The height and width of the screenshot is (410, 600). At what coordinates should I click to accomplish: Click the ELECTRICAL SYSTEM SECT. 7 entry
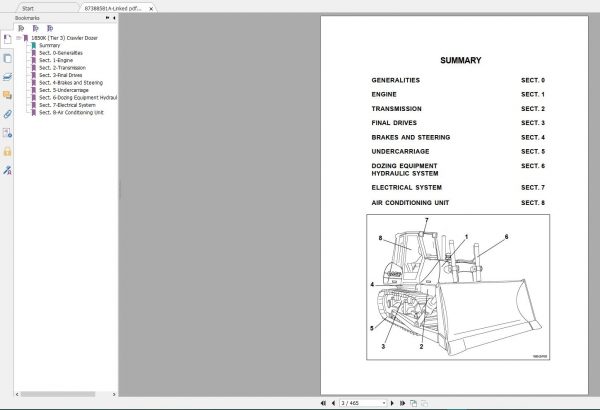(458, 188)
